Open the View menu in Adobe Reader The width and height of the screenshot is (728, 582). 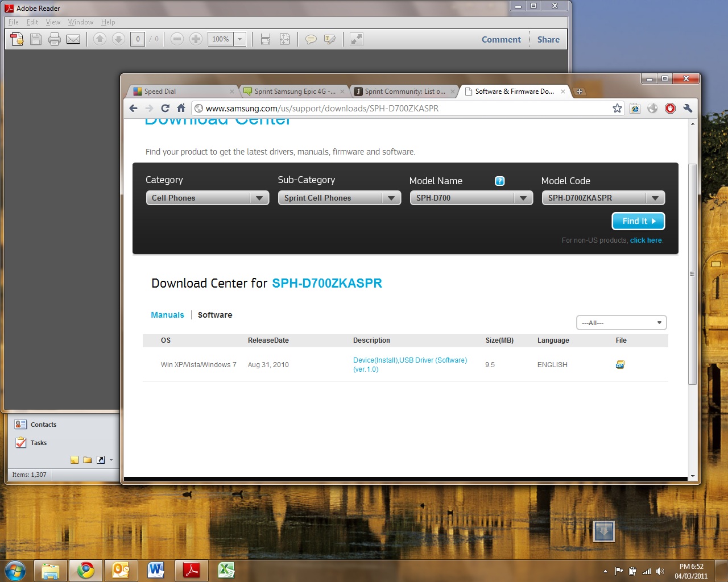(x=53, y=22)
